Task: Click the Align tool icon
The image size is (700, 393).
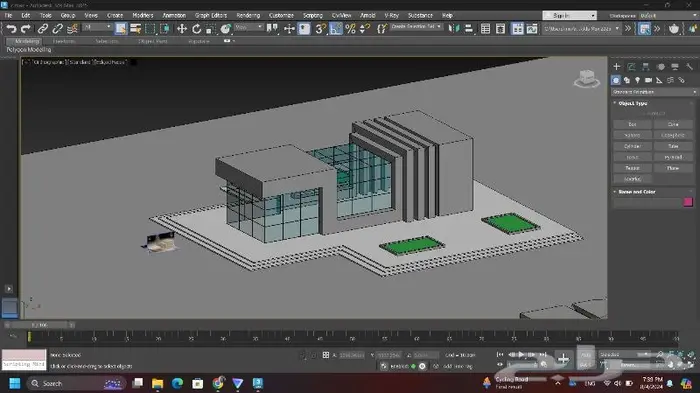Action: tap(469, 29)
